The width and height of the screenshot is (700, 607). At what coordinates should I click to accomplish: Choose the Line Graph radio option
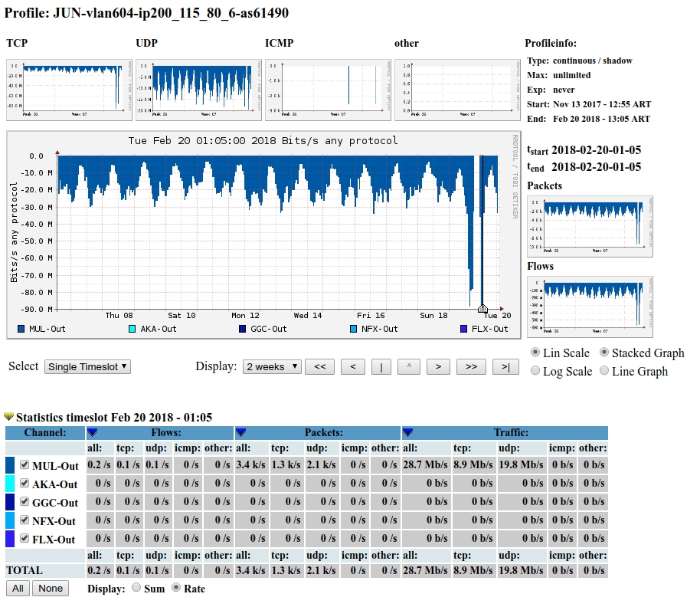coord(604,371)
